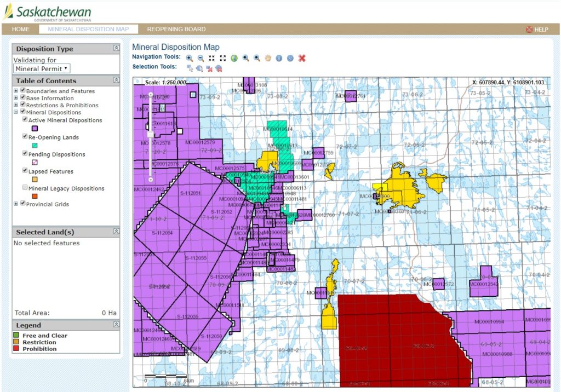Click the red X clear map tool
Viewport: 561px width, 392px height.
tap(301, 59)
